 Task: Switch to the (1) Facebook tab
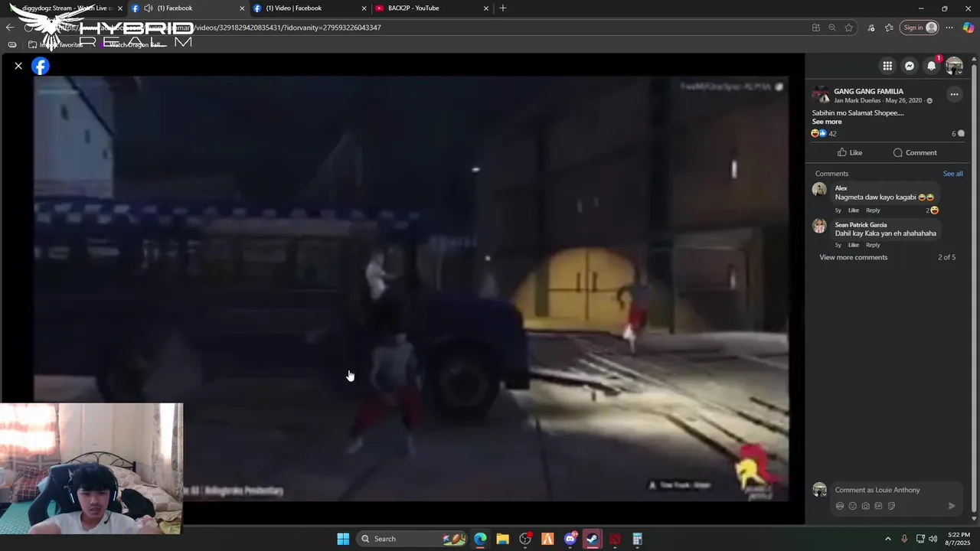188,8
